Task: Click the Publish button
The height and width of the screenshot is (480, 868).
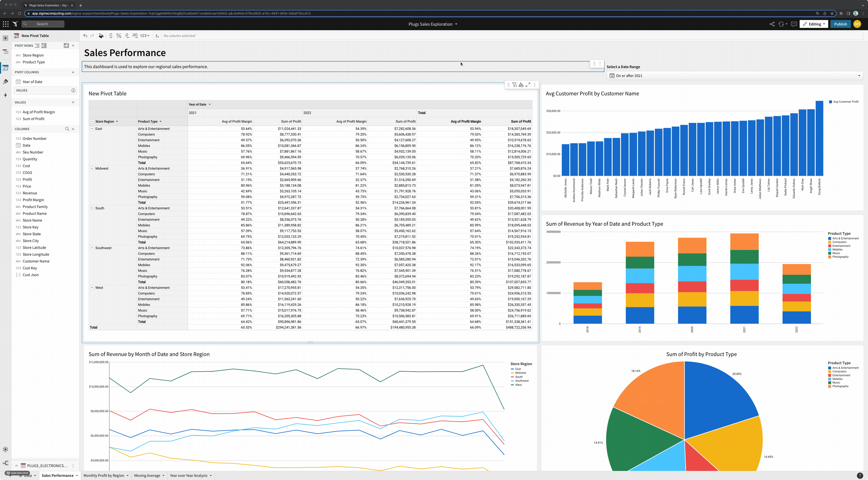Action: point(840,24)
